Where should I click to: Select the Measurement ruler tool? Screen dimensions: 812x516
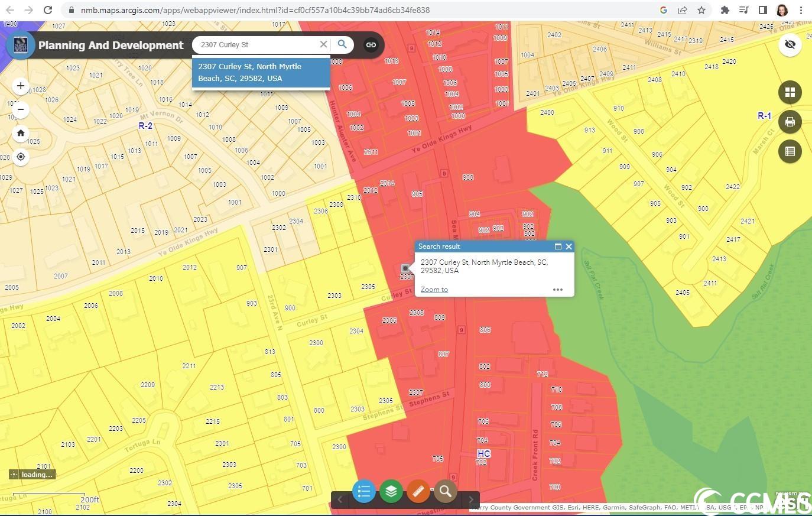point(418,491)
